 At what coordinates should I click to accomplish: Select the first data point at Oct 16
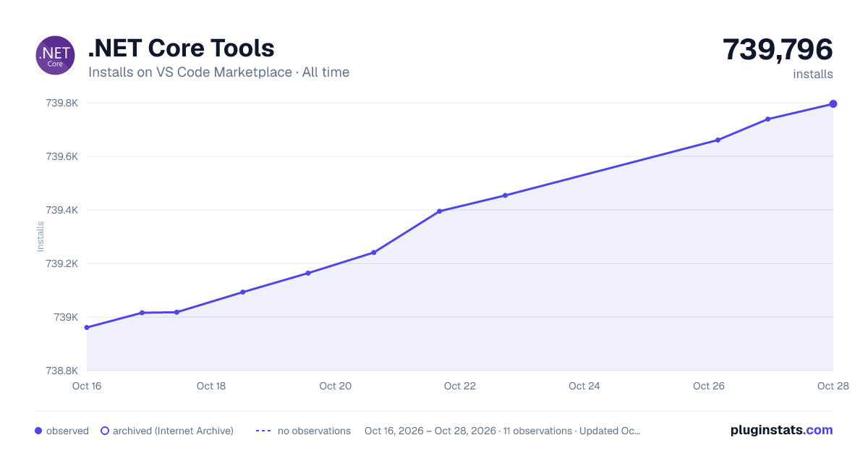[x=87, y=327]
